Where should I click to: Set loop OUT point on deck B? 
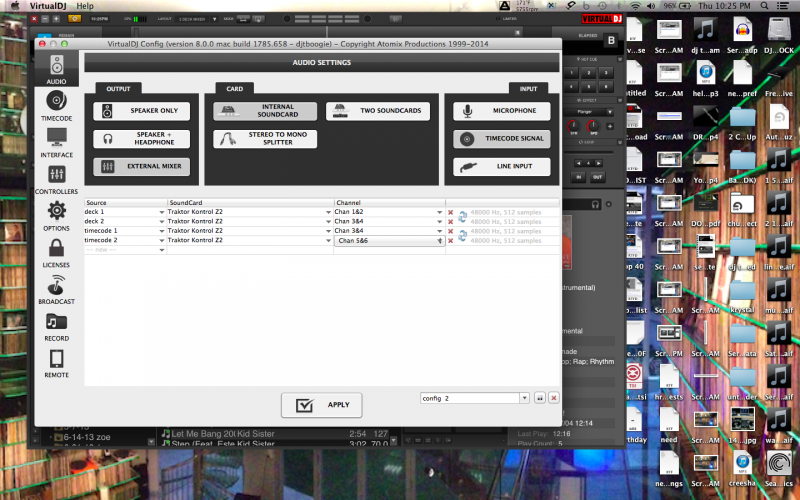pyautogui.click(x=597, y=177)
